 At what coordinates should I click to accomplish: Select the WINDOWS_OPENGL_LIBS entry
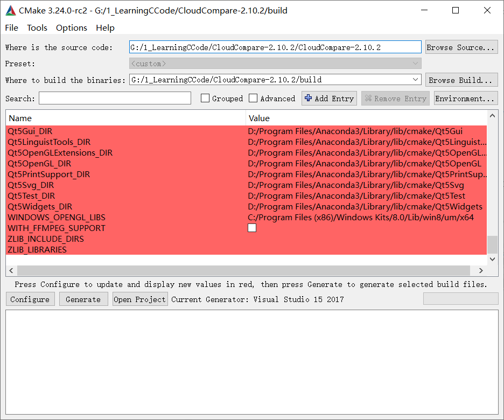(x=56, y=217)
